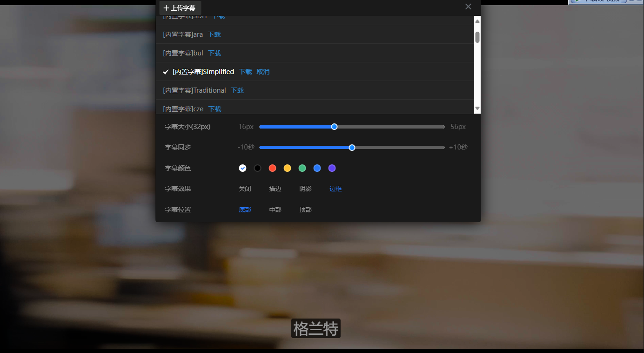Set subtitle position to 中部 middle
Screen dimensions: 644x353
[275, 210]
